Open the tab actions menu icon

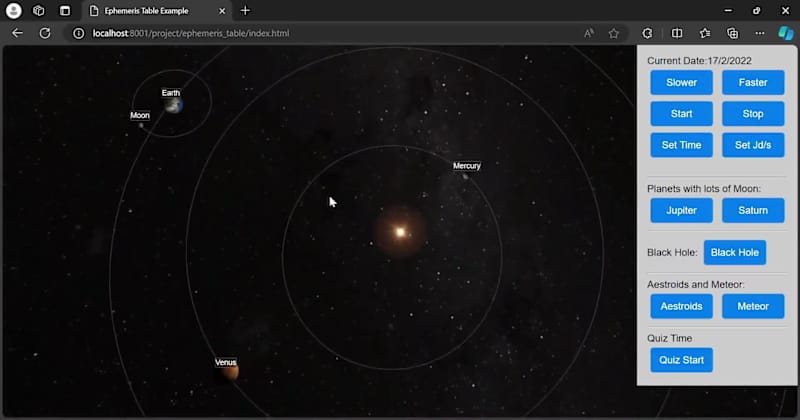coord(65,11)
